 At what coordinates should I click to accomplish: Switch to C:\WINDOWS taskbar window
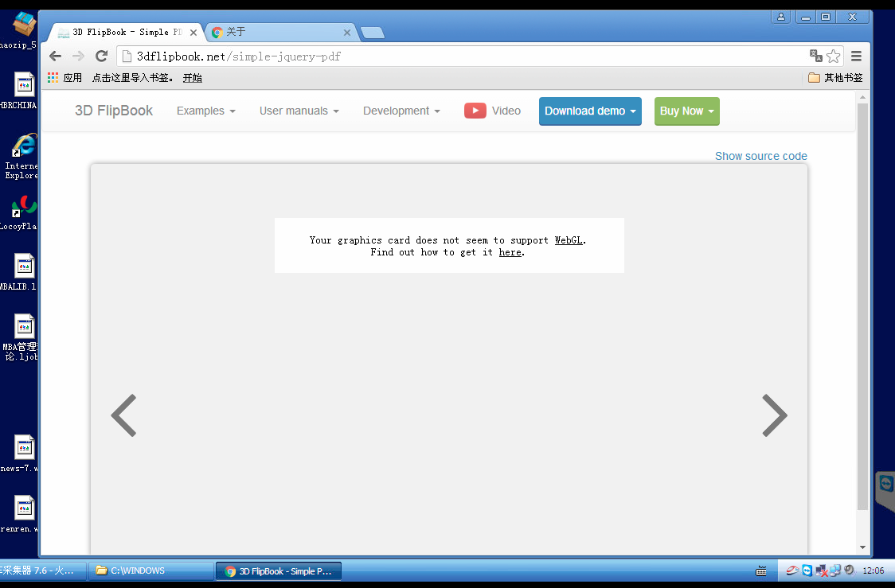(x=150, y=570)
